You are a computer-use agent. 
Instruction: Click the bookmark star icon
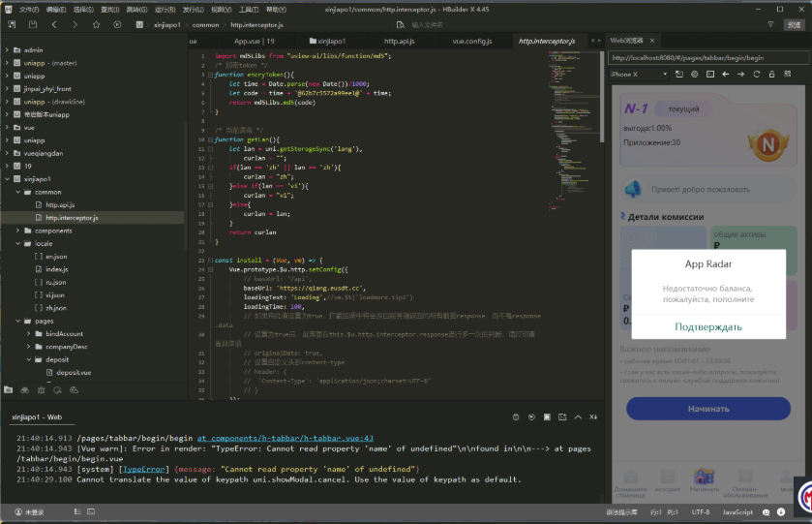tap(97, 24)
